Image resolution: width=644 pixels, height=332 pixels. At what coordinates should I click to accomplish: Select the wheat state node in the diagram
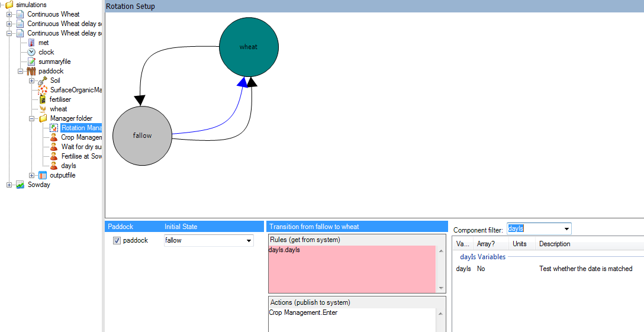(x=249, y=47)
